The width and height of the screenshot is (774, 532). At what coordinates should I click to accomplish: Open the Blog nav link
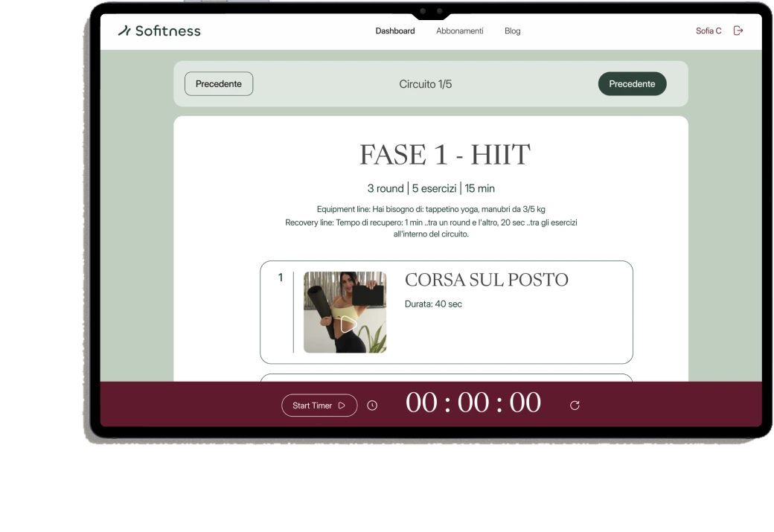click(x=512, y=31)
